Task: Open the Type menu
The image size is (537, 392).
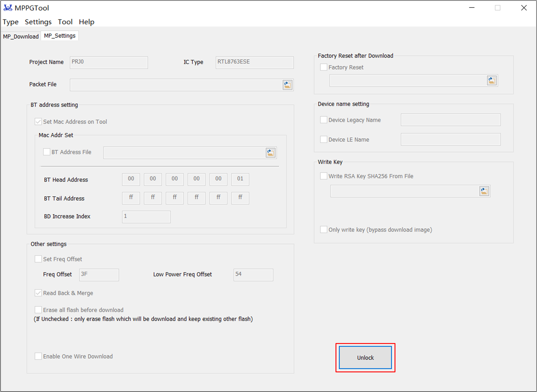Action: pos(11,22)
